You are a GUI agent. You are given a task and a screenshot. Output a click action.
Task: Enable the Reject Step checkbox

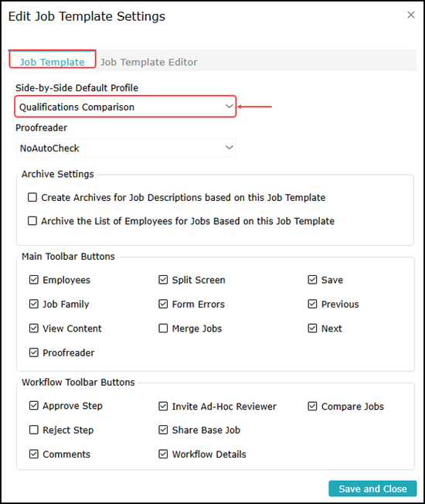point(34,430)
